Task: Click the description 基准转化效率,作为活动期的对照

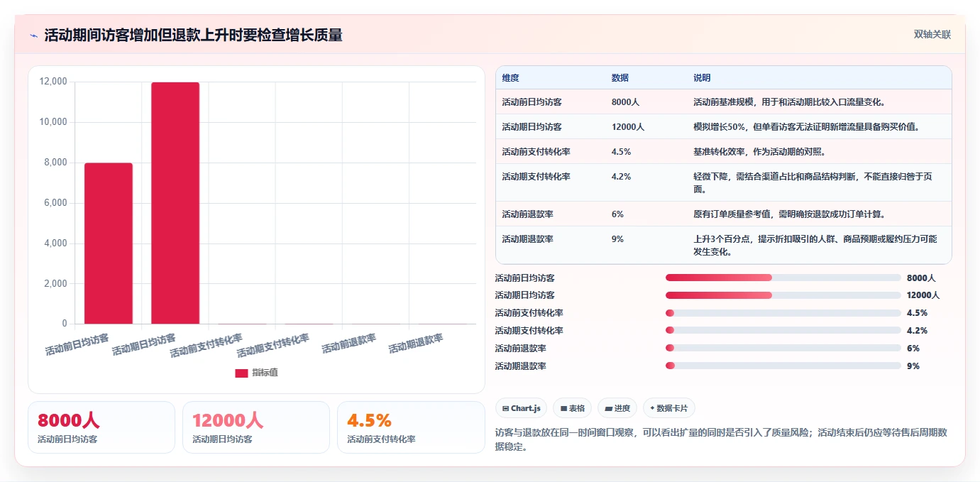Action: click(759, 152)
